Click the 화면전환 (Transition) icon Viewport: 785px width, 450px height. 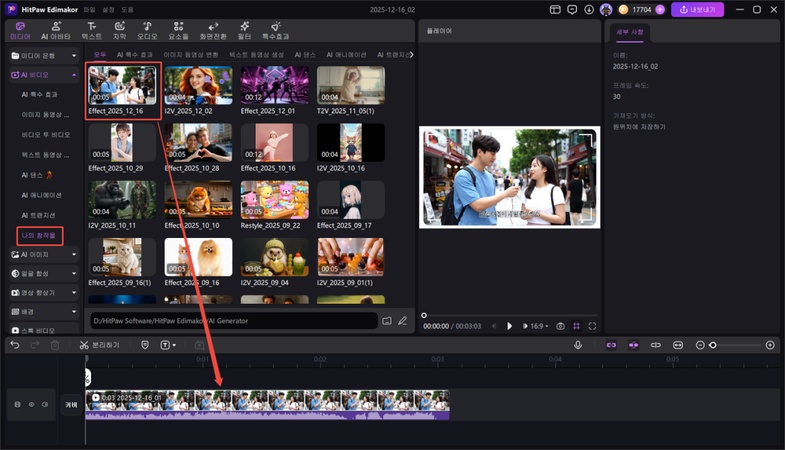[213, 30]
